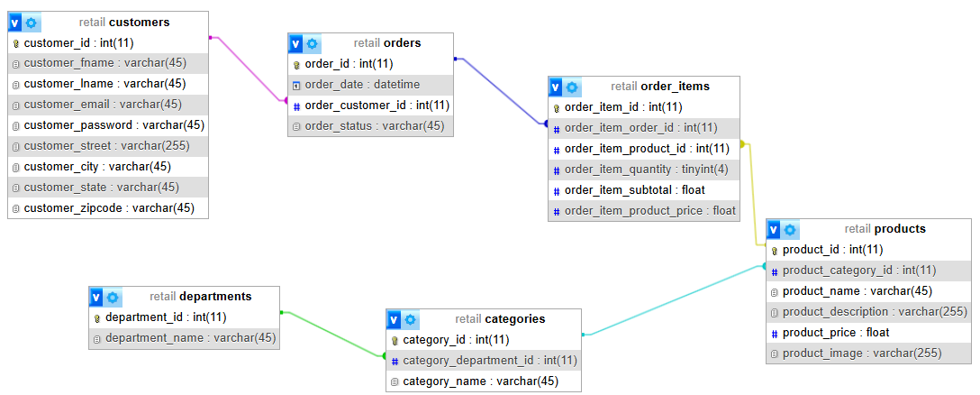Click the numeric hash icon beside category_department_id
Image resolution: width=980 pixels, height=395 pixels.
tap(395, 362)
